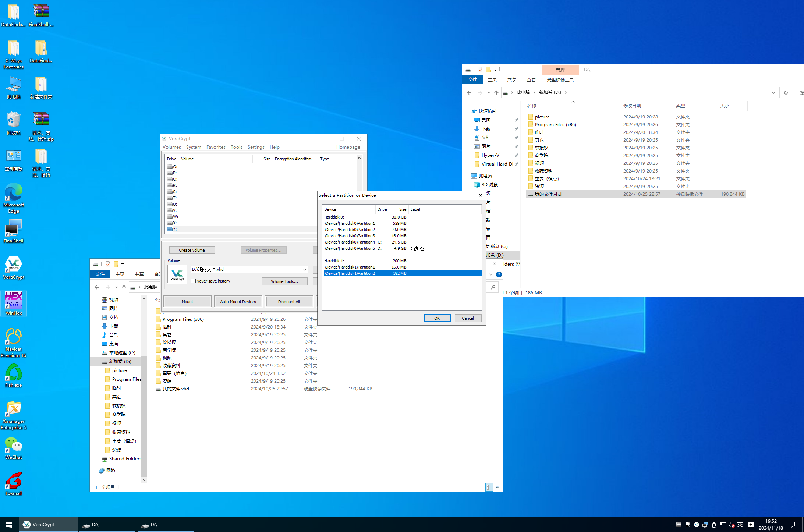Go up one level in right Explorer window
804x532 pixels.
click(x=496, y=92)
